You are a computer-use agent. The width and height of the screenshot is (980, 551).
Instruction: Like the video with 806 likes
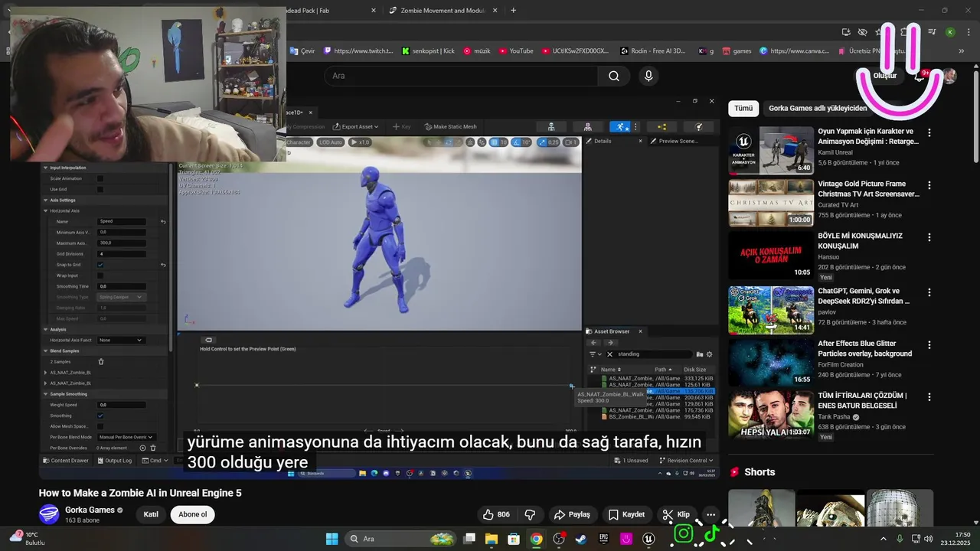tap(495, 514)
